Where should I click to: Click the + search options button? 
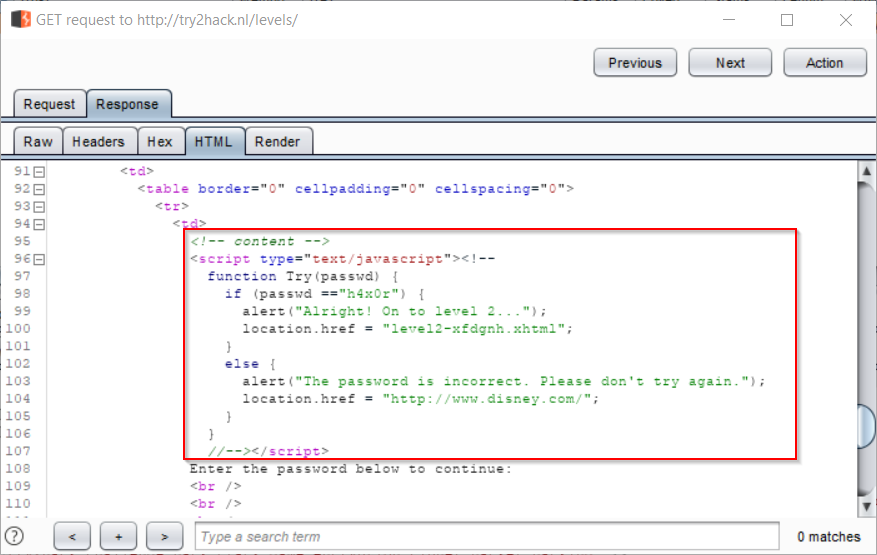(119, 536)
